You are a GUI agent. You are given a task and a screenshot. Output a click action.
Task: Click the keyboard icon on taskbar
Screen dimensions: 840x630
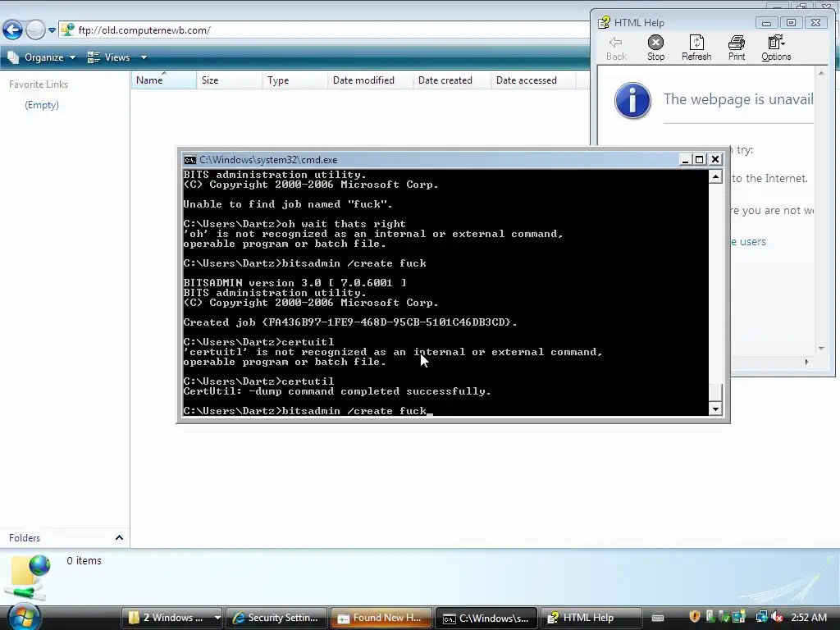(658, 618)
